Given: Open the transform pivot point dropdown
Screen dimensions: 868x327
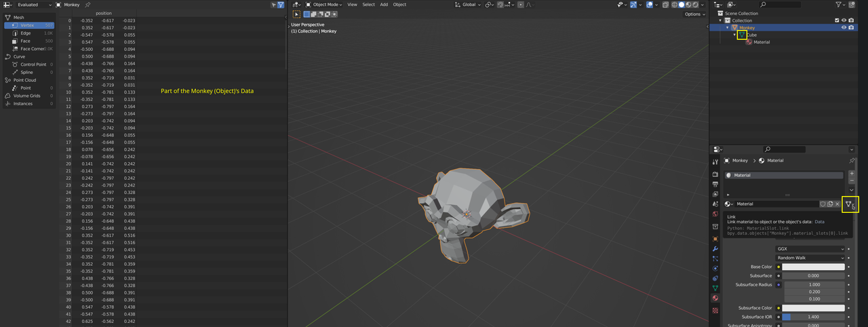Looking at the screenshot, I should [x=490, y=4].
